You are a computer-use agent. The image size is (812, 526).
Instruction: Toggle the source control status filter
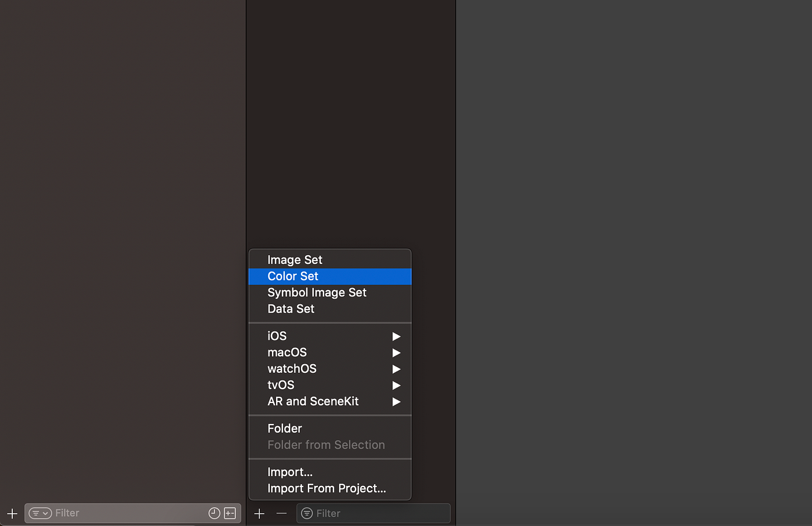230,513
